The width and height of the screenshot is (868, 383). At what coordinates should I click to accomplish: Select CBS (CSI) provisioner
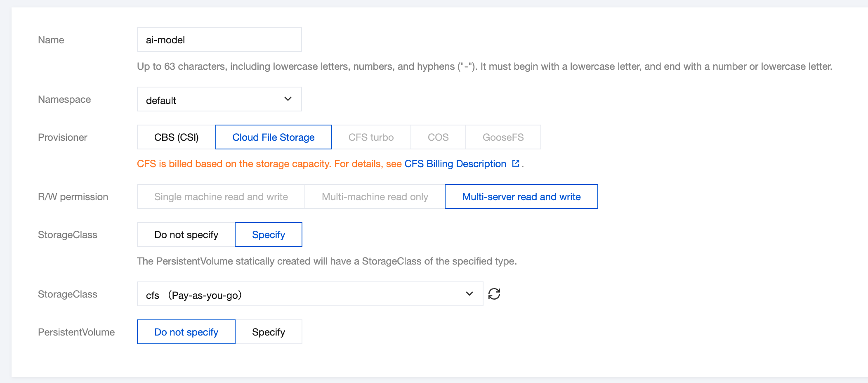[x=176, y=137]
